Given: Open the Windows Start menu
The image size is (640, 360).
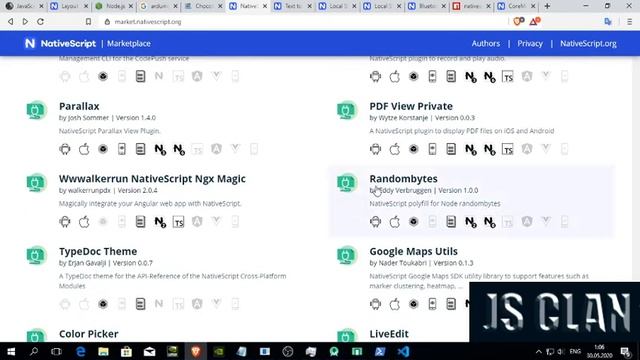Looking at the screenshot, I should click(x=11, y=351).
